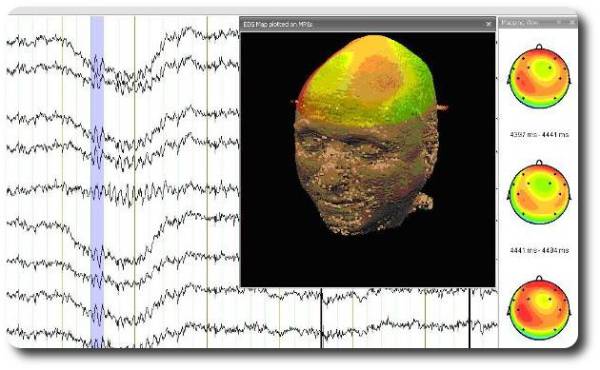Click the 4397 ms - 4441 ms time label
600x370 pixels.
coord(539,135)
